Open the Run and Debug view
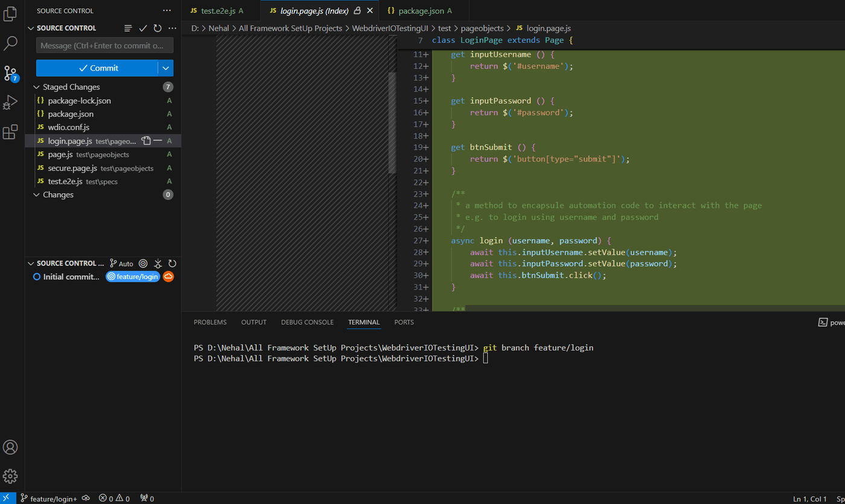The height and width of the screenshot is (504, 845). pos(10,103)
